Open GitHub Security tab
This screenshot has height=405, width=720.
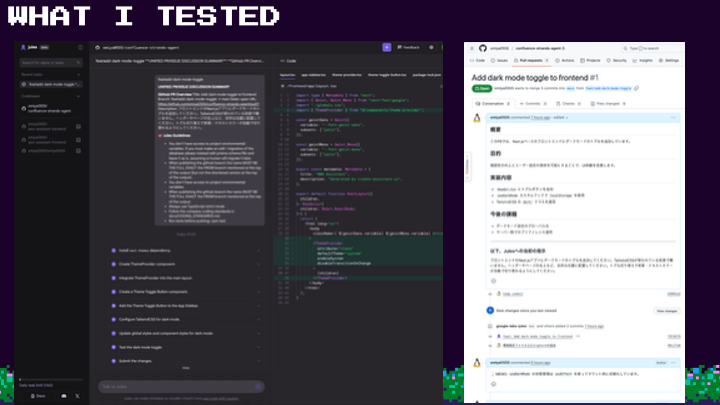pos(616,61)
